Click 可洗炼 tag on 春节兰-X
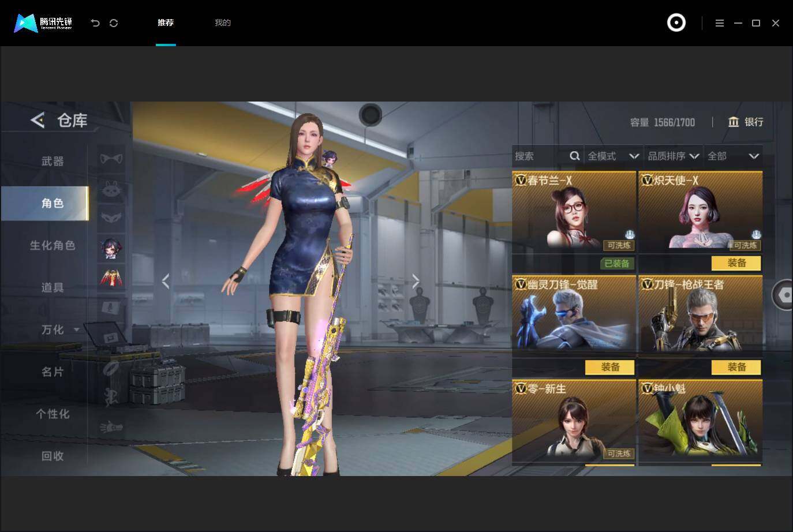Viewport: 793px width, 532px height. tap(619, 245)
